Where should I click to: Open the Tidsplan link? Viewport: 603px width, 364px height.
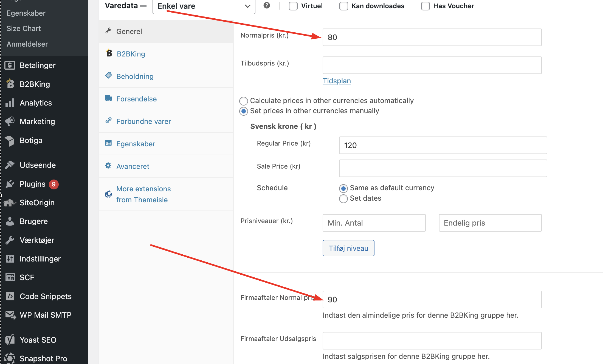coord(337,81)
